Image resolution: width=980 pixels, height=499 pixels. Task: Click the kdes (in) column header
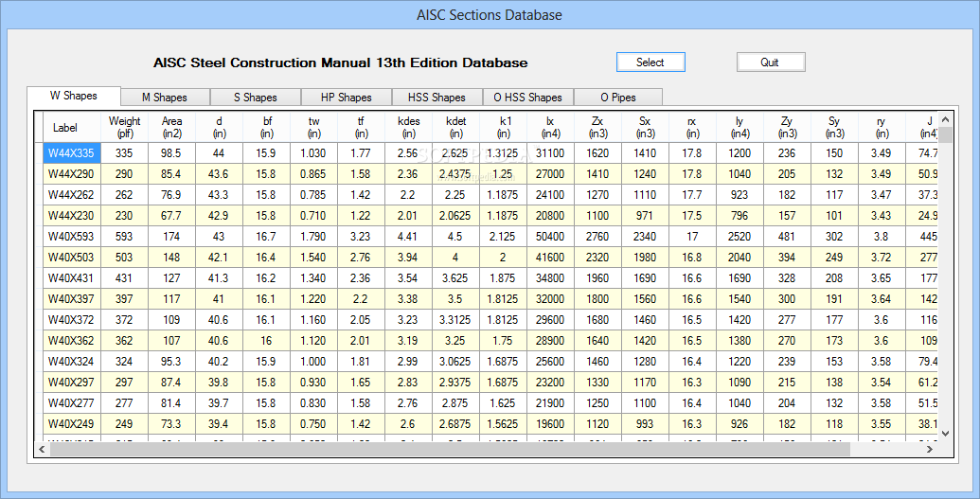(409, 128)
